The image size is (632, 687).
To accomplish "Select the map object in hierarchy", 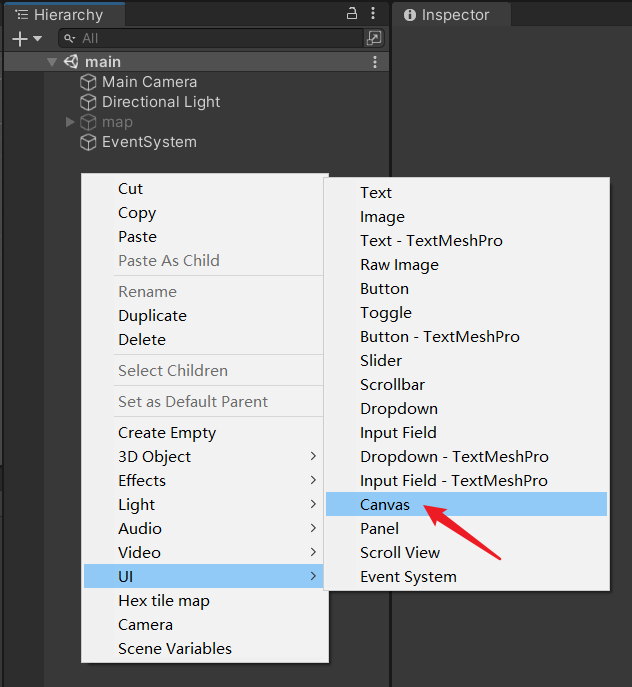I will coord(117,122).
